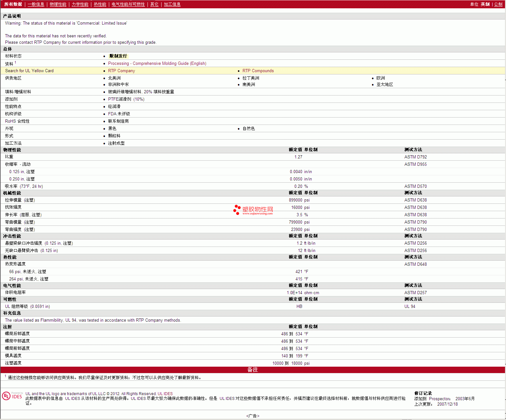Select the 抗张强度 value 16000
The image size is (506, 420).
297,207
